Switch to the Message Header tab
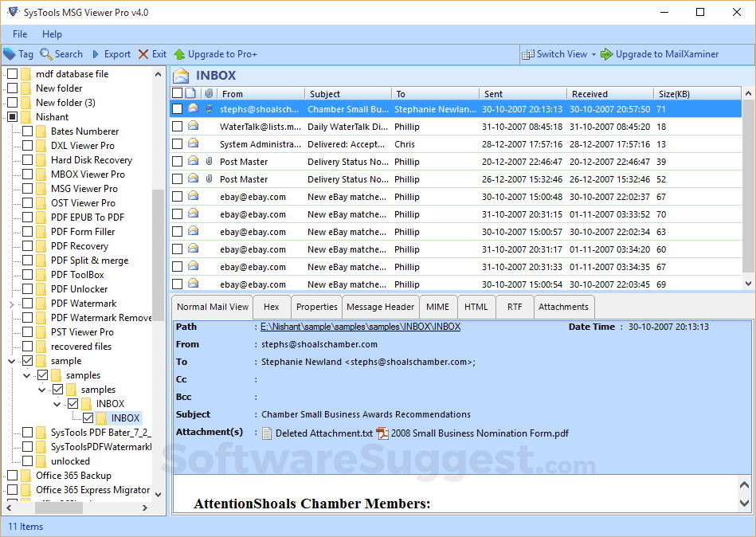The image size is (756, 537). pos(380,307)
